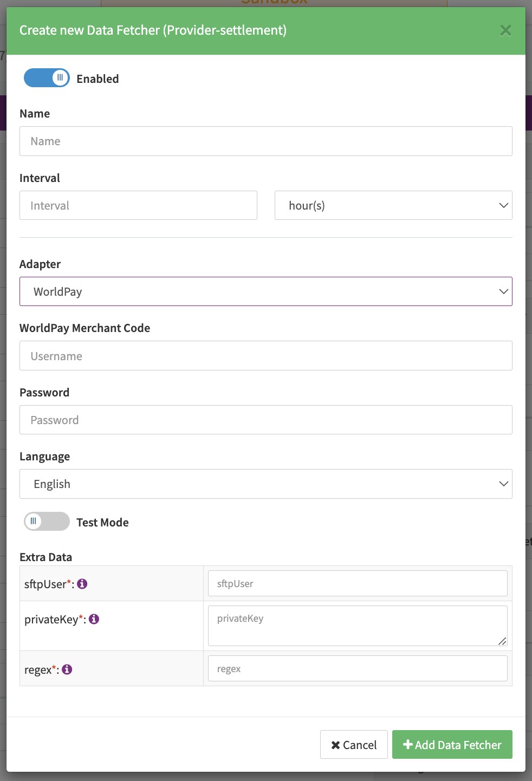Click the dialog title Create new Data Fetcher

(x=153, y=30)
